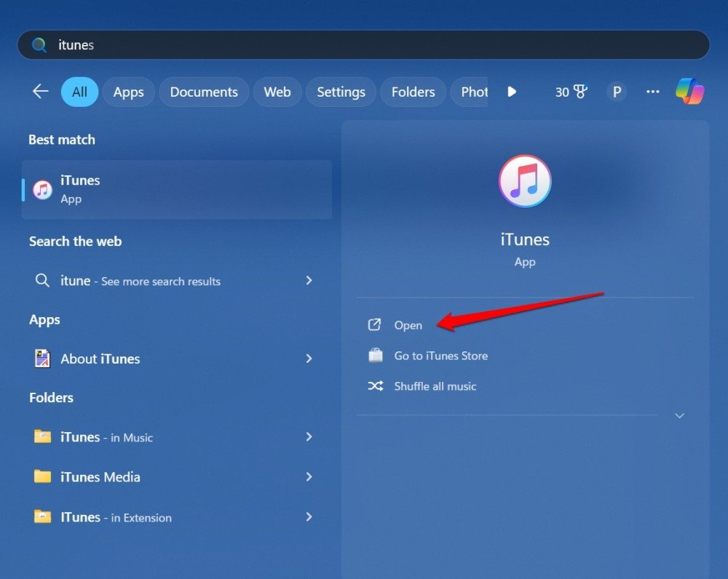The height and width of the screenshot is (579, 728).
Task: Open Copilot from the top bar
Action: [x=690, y=91]
